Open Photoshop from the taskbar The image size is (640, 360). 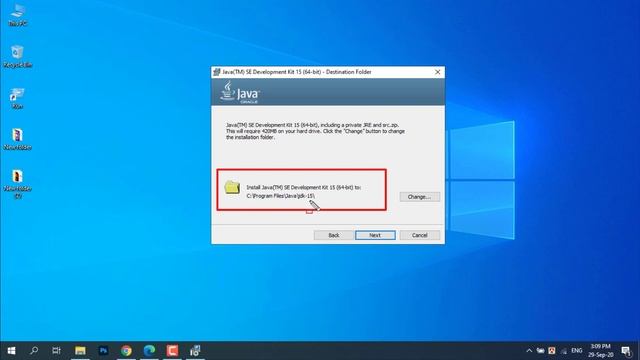tap(103, 351)
